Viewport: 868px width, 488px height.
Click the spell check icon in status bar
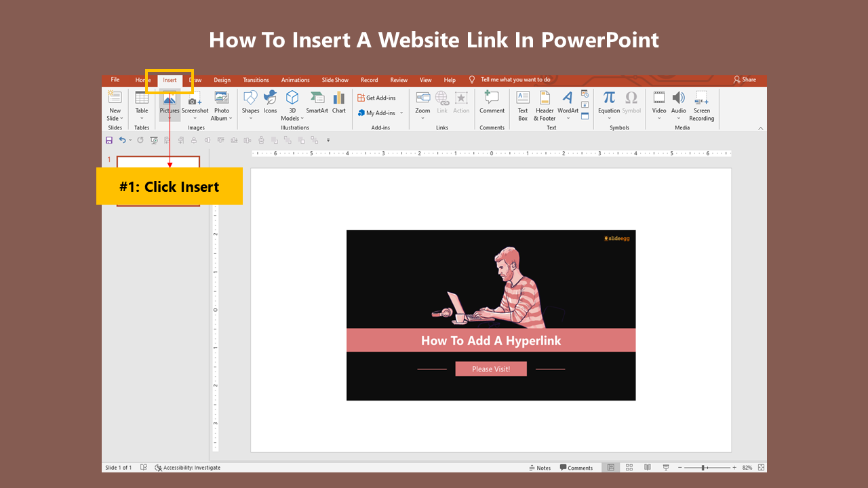[144, 468]
